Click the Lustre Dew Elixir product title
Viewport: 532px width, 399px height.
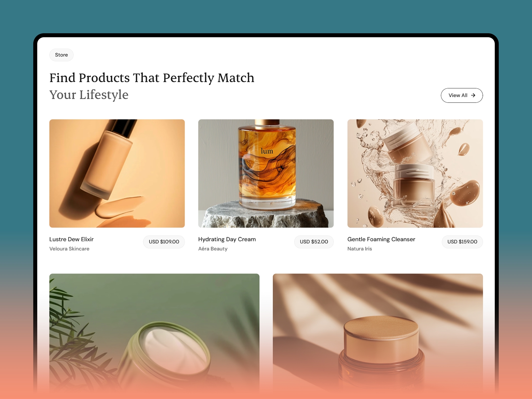tap(71, 239)
